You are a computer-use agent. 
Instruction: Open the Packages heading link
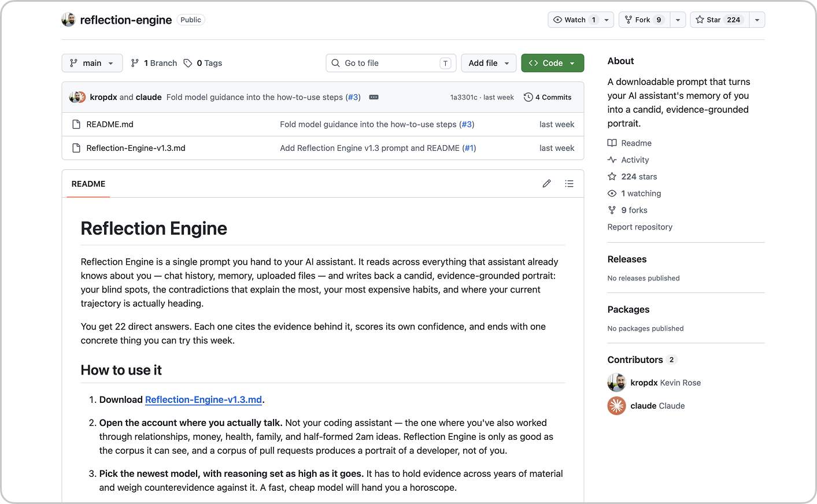629,309
